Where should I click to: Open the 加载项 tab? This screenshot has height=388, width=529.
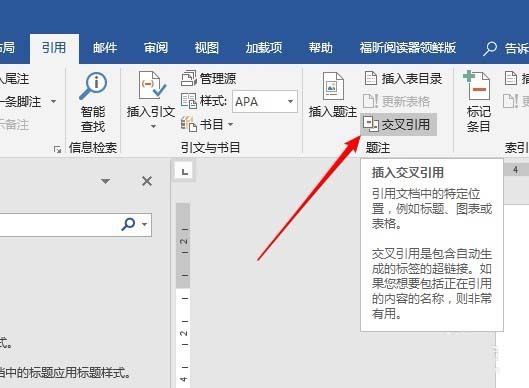coord(263,48)
